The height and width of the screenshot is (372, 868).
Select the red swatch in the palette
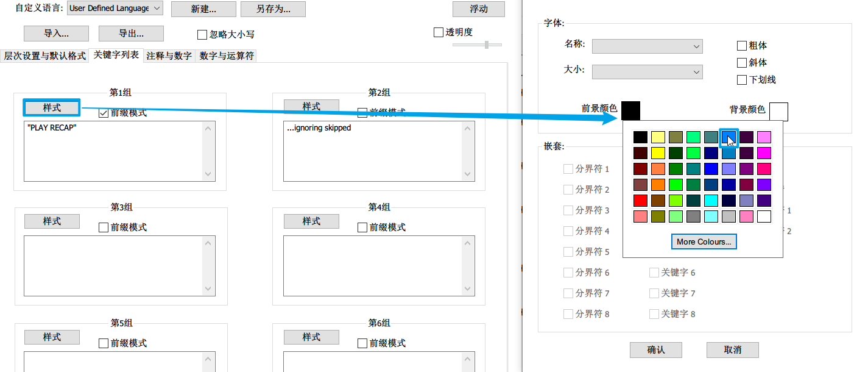pyautogui.click(x=640, y=200)
